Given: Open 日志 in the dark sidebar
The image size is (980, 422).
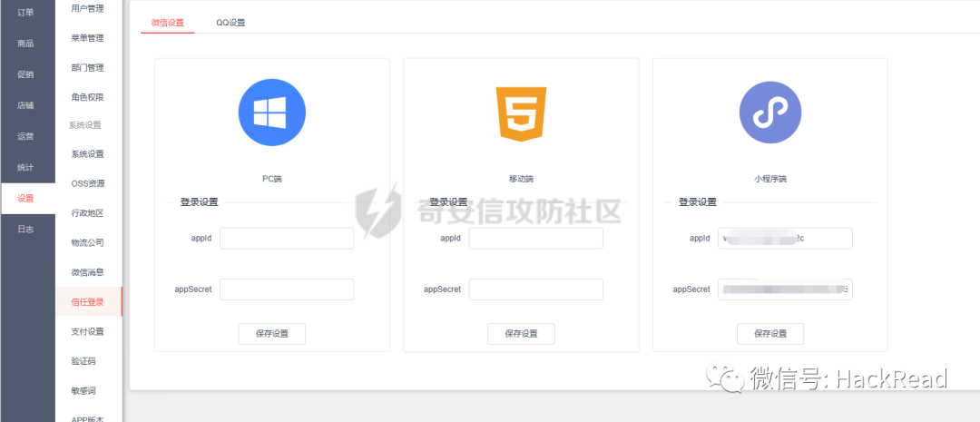Looking at the screenshot, I should [25, 230].
